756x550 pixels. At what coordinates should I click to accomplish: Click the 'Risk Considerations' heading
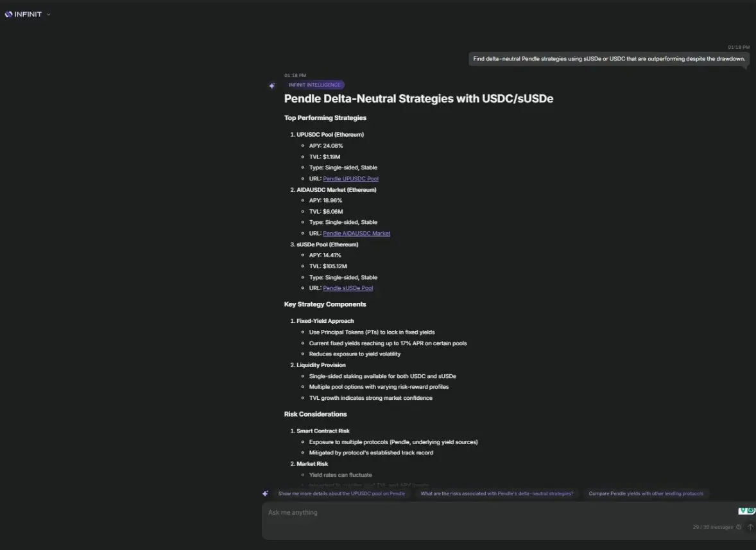[x=315, y=414]
